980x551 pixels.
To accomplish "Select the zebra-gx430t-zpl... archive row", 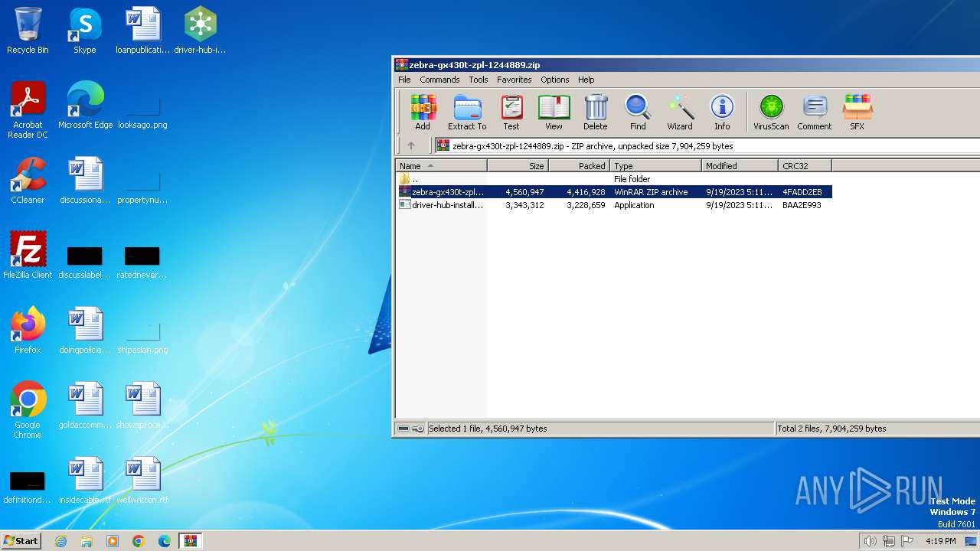I will tap(614, 192).
